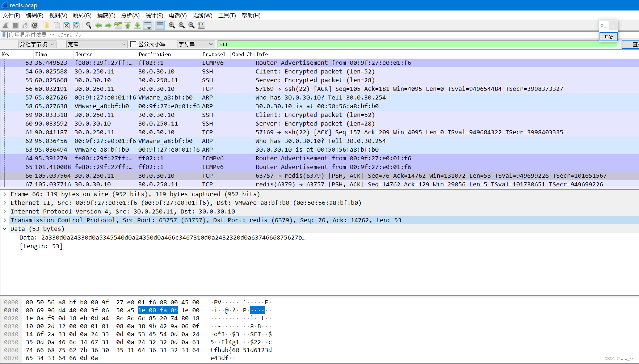This screenshot has width=639, height=364.
Task: Select packet 66 redis TCP row
Action: click(319, 175)
